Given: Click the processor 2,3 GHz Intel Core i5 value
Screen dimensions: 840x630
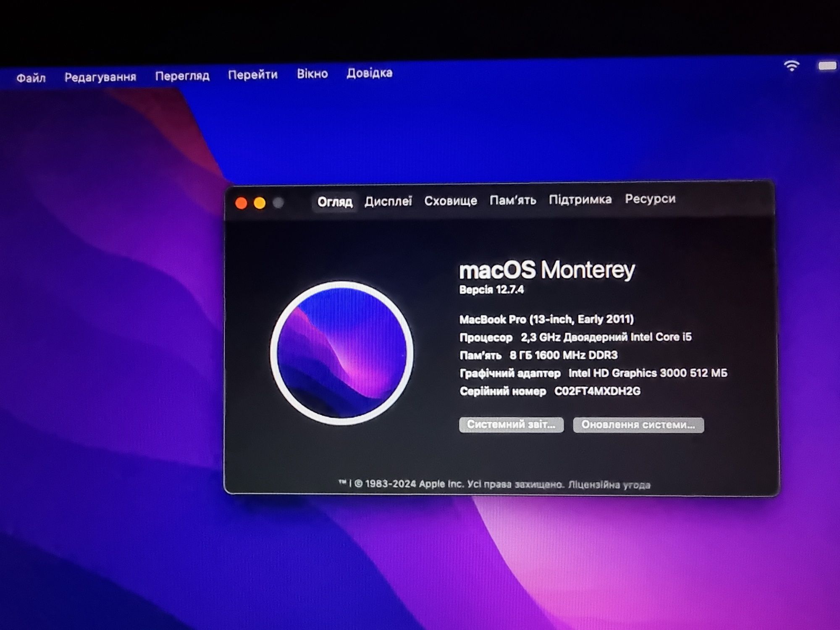Looking at the screenshot, I should point(606,337).
